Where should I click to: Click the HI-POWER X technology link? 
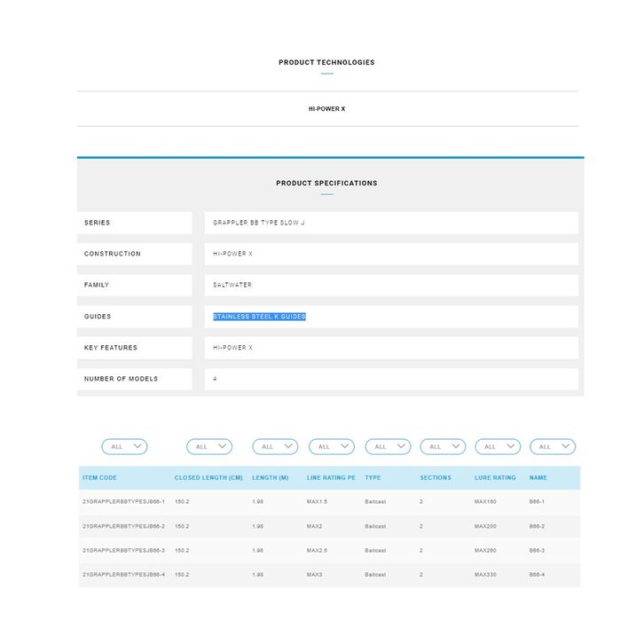point(326,109)
